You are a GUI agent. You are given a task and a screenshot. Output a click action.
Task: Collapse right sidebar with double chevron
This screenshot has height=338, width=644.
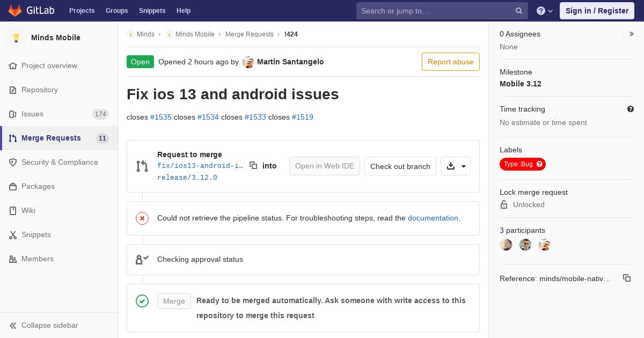632,34
